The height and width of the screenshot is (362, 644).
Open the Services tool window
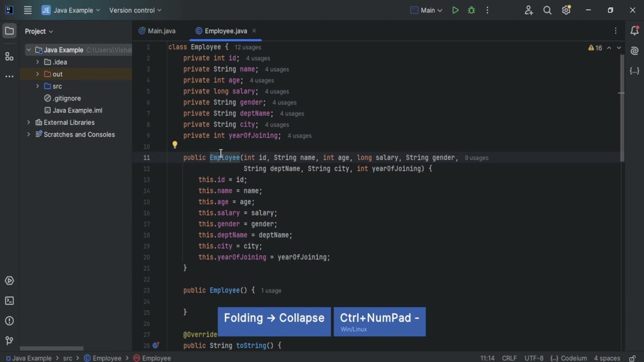9,281
